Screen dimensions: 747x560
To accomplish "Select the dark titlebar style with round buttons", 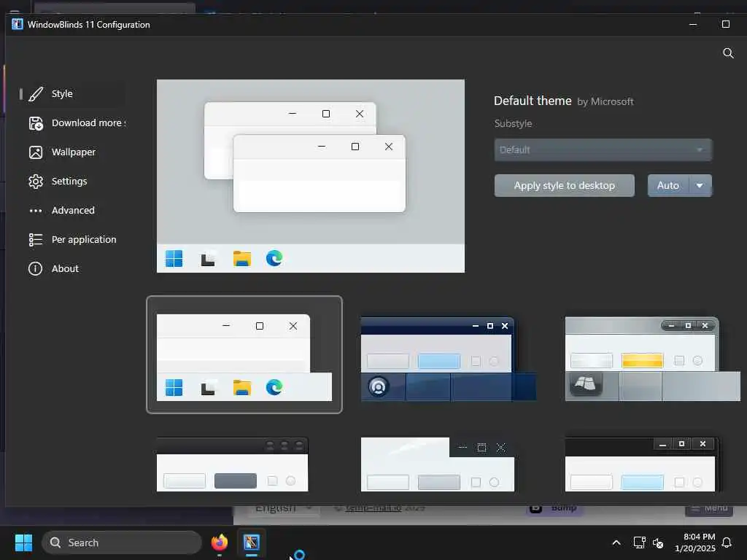I will [x=233, y=464].
